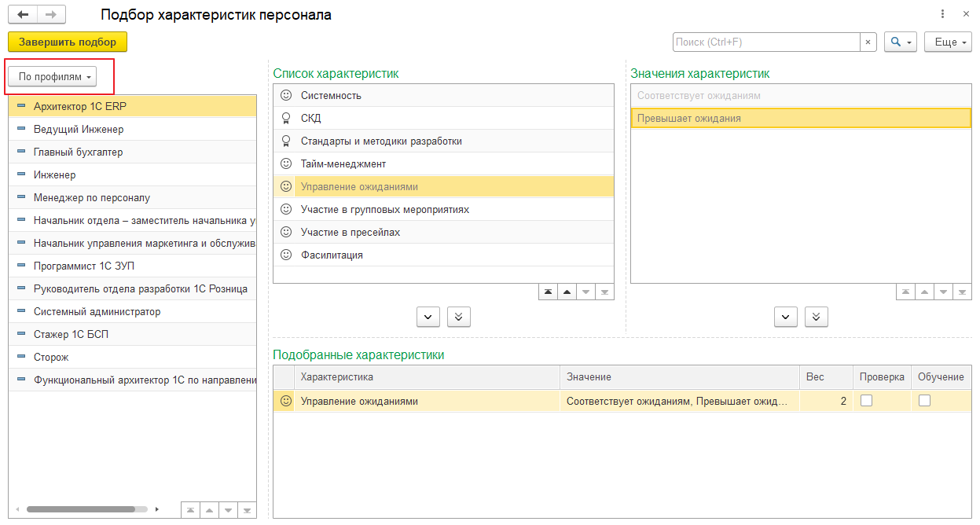Enable the Проверка checkbox for Управление ожиданиями
Image resolution: width=980 pixels, height=525 pixels.
(x=866, y=401)
